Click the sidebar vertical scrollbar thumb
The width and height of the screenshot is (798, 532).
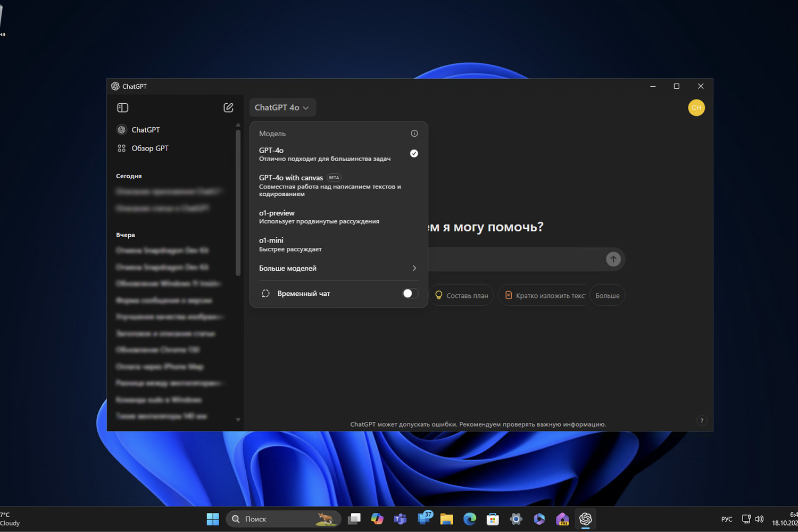pyautogui.click(x=238, y=202)
